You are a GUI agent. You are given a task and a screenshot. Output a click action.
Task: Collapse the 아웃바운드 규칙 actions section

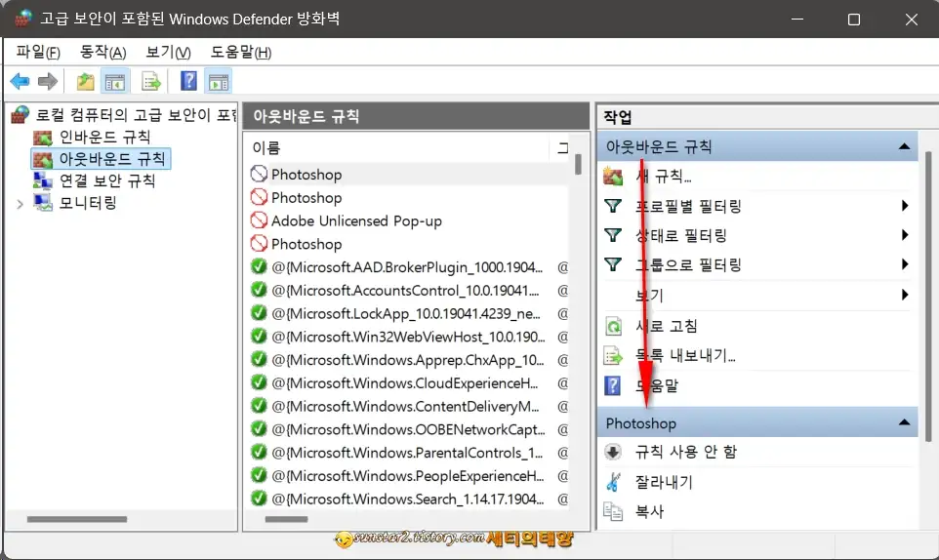point(904,146)
